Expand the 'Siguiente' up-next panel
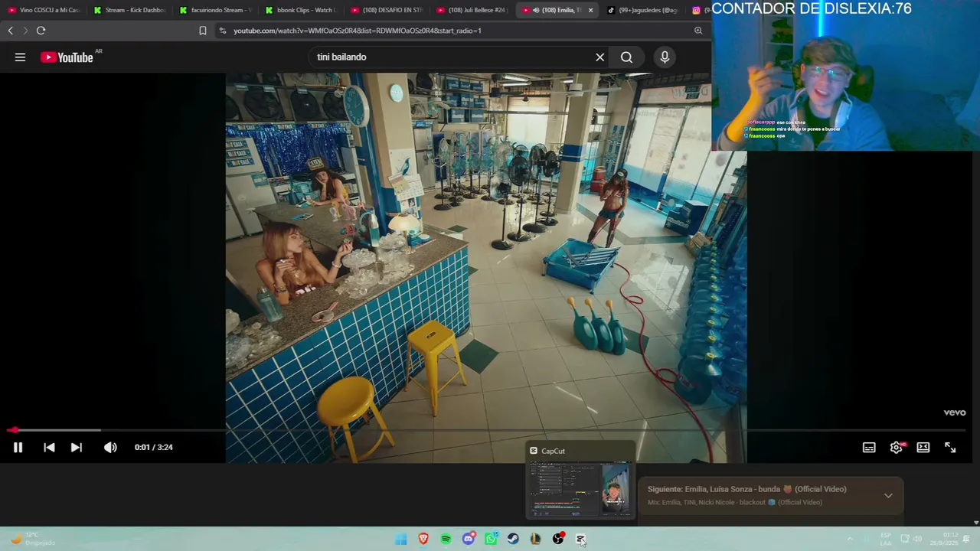Image resolution: width=980 pixels, height=551 pixels. coord(888,496)
